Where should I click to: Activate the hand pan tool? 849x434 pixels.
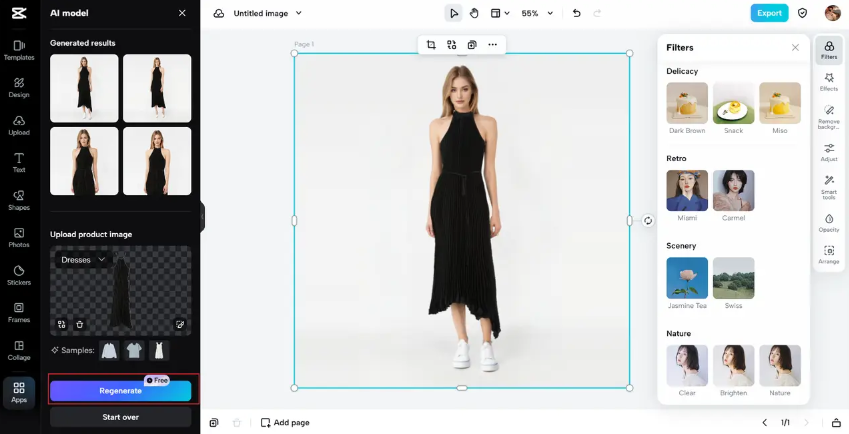pos(474,14)
